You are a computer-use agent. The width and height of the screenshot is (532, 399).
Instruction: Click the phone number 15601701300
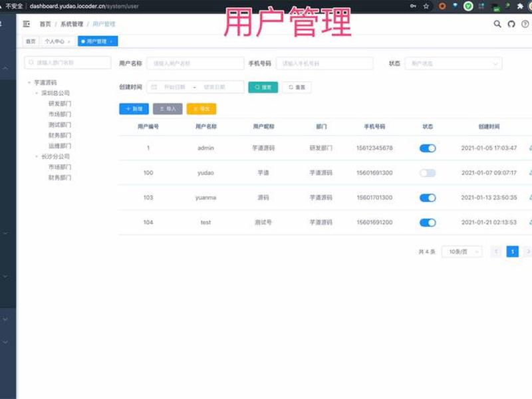(374, 198)
